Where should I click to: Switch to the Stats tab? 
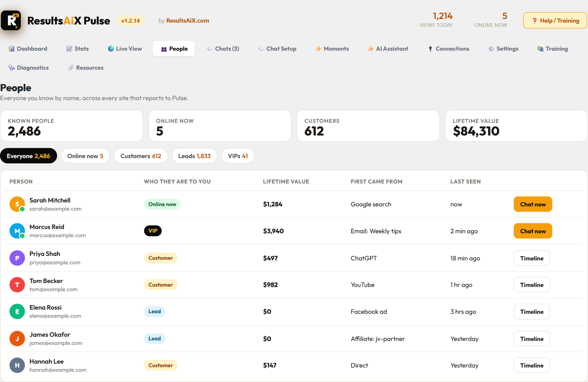click(78, 49)
